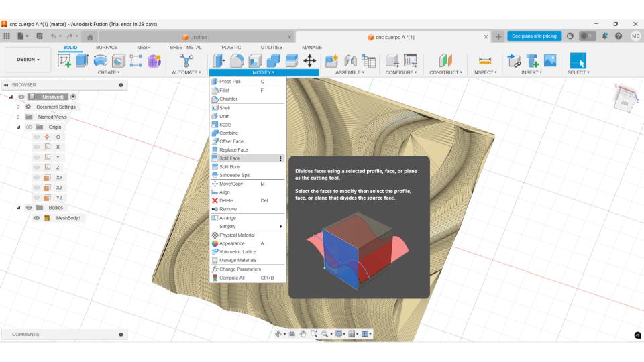Image resolution: width=644 pixels, height=362 pixels.
Task: Open a new design tab with plus
Action: coord(498,36)
